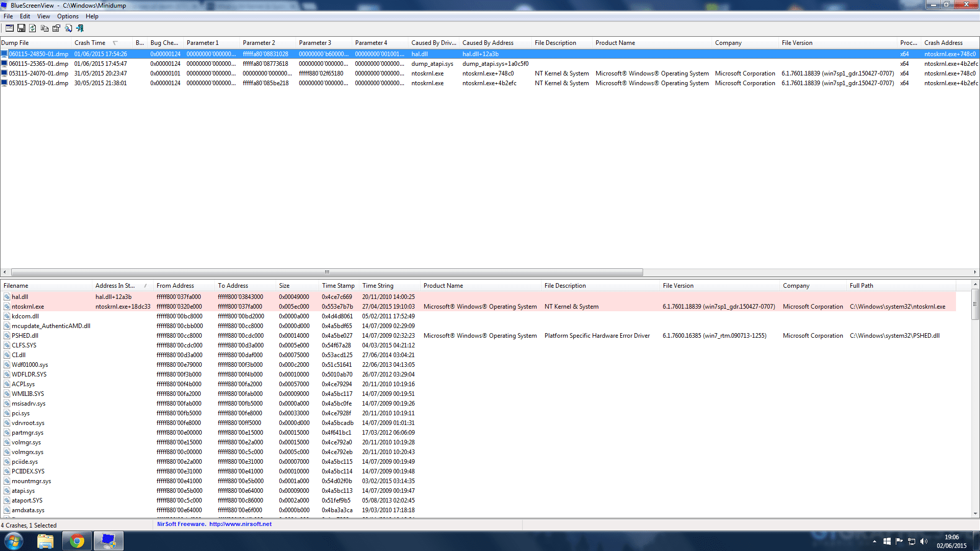This screenshot has width=980, height=551.
Task: Click BlueScreenView taskbar button
Action: click(109, 541)
